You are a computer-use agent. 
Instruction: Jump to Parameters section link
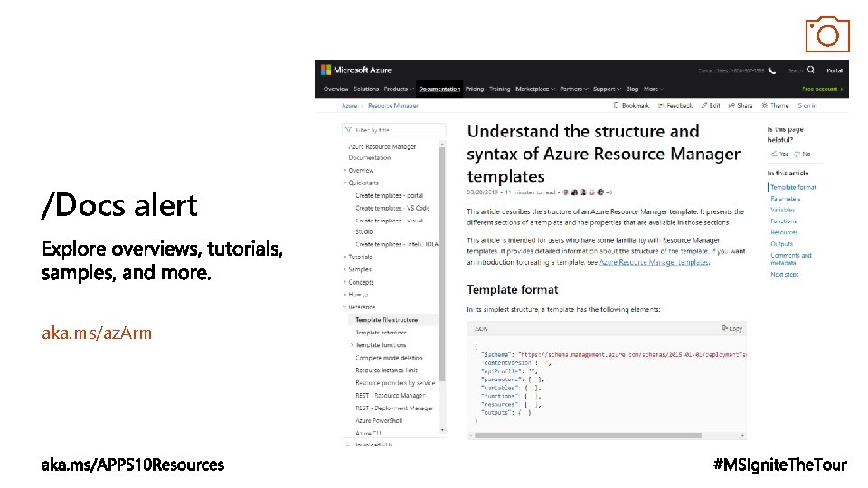point(785,199)
